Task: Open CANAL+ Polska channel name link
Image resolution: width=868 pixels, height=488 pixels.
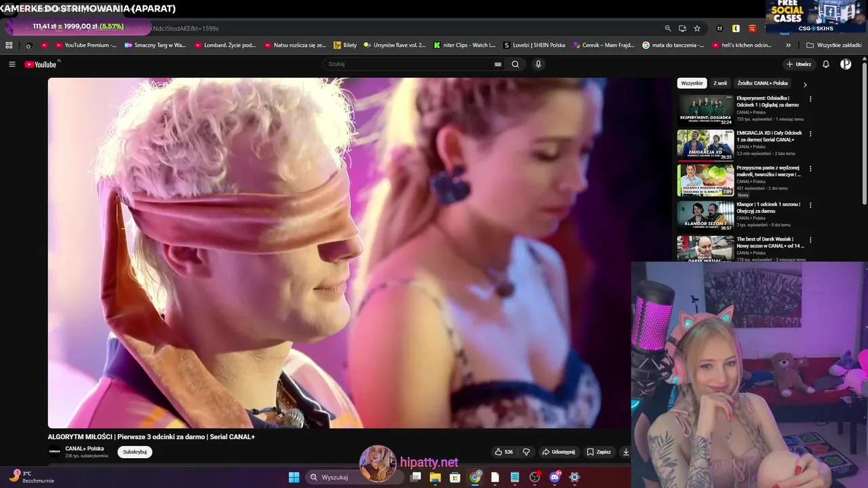Action: click(85, 449)
